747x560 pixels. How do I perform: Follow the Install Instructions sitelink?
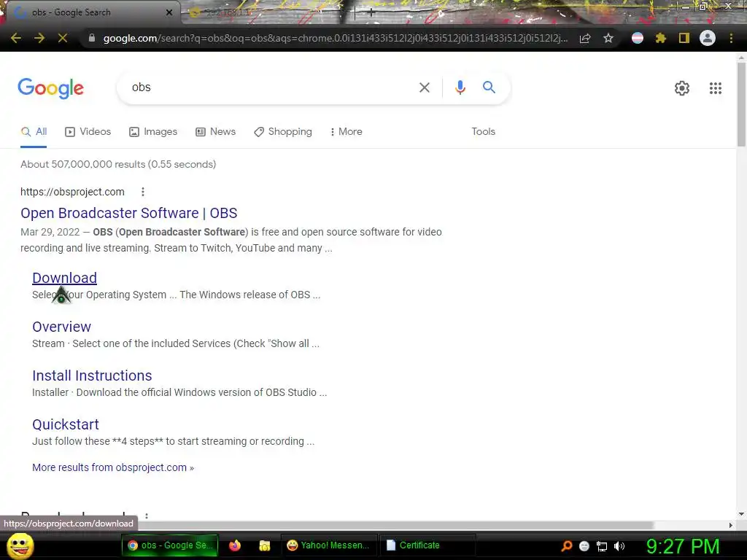(92, 376)
